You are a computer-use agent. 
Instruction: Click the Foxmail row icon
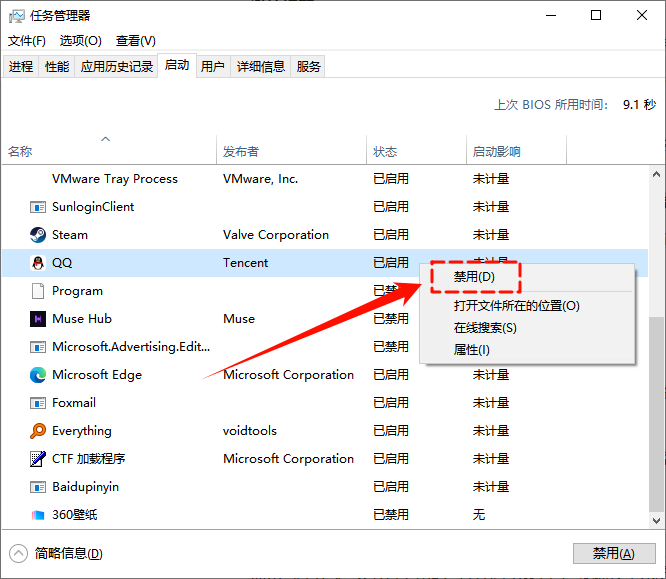38,403
